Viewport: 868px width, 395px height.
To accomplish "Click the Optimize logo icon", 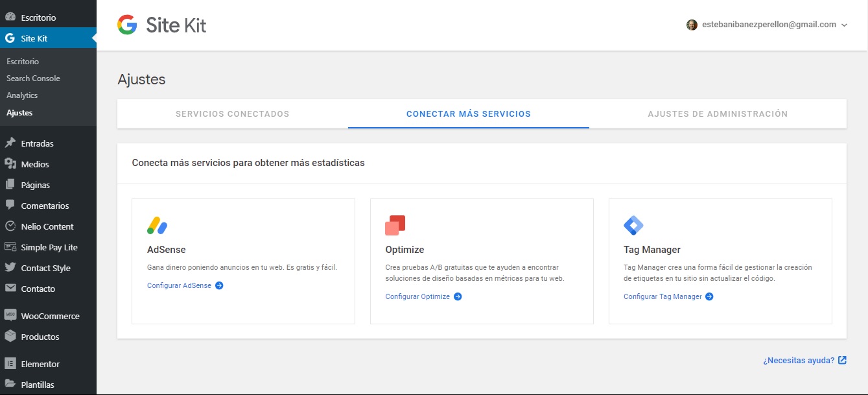I will coord(395,225).
